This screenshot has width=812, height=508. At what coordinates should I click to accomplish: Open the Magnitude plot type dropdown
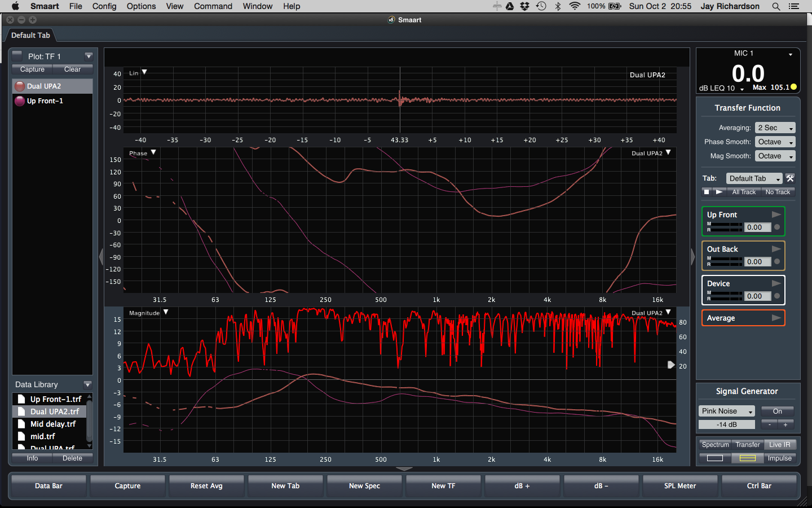point(149,313)
